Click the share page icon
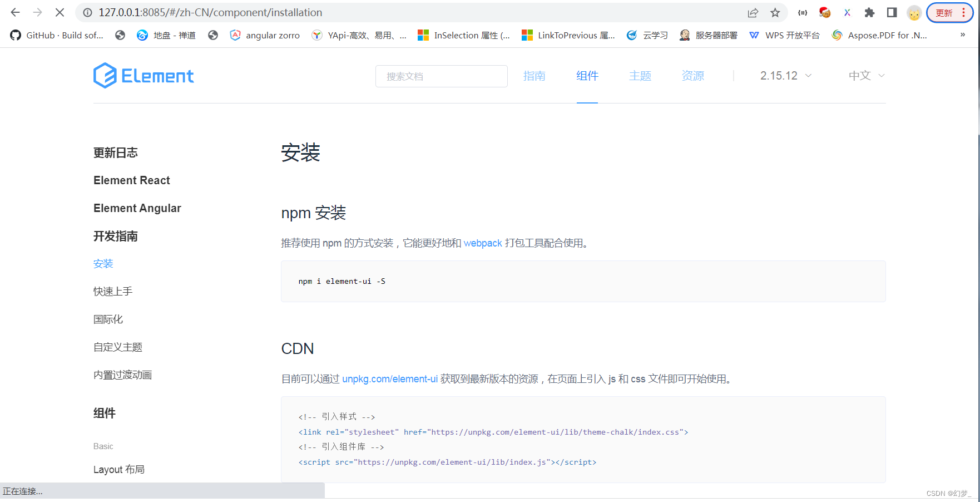 coord(753,12)
